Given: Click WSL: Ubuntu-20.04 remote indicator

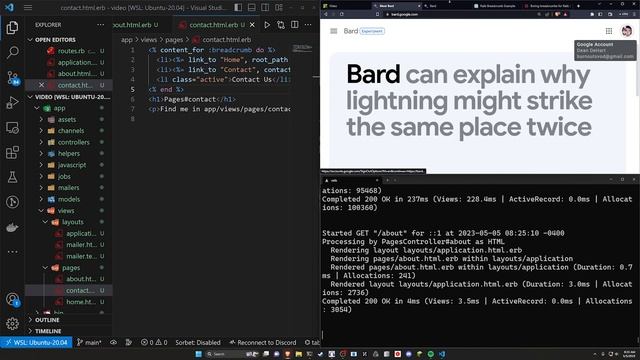Looking at the screenshot, I should tap(36, 342).
